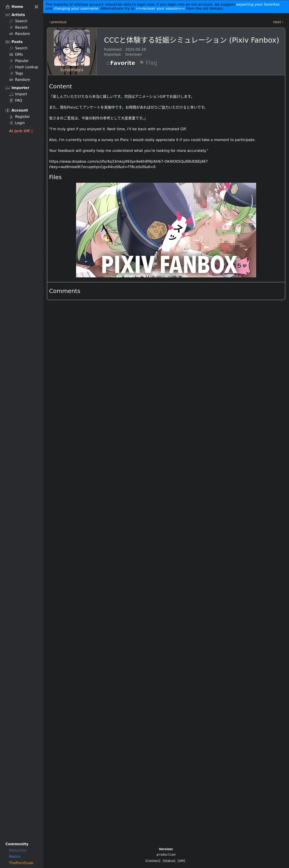Click the Hash Lookup icon

point(11,67)
